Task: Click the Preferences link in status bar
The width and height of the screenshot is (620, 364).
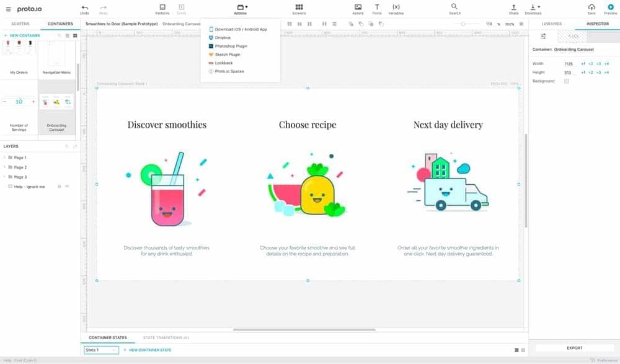Action: point(604,360)
